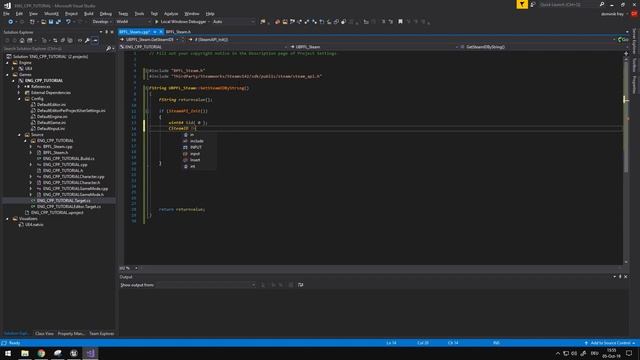The width and height of the screenshot is (640, 360).
Task: Click the Refresh icon in Solution Explorer toolbar
Action: [x=55, y=40]
